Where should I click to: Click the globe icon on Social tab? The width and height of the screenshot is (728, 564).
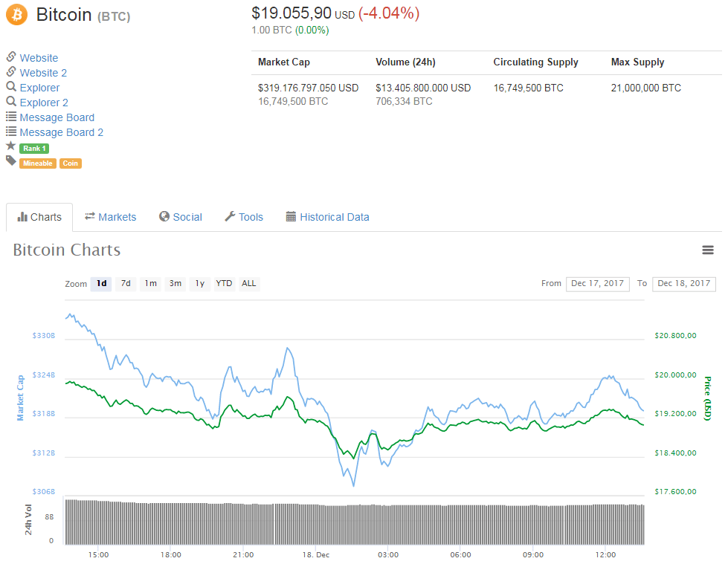(x=164, y=216)
